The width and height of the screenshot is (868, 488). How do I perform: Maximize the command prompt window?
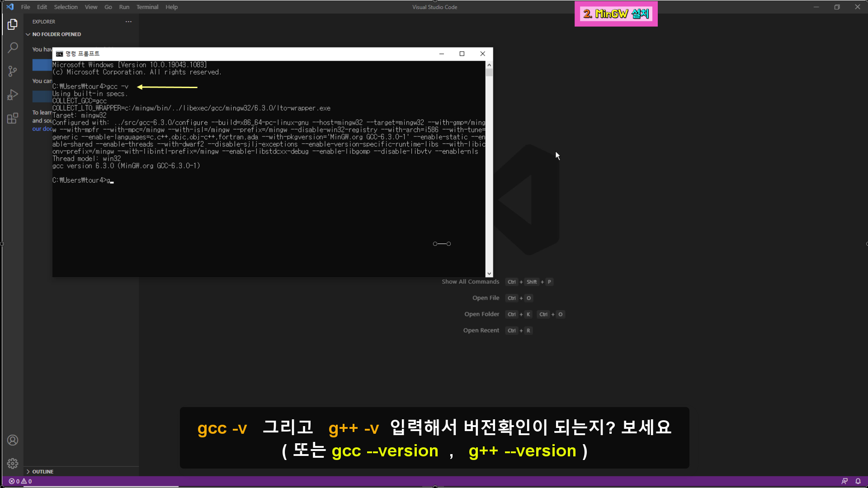(x=462, y=54)
